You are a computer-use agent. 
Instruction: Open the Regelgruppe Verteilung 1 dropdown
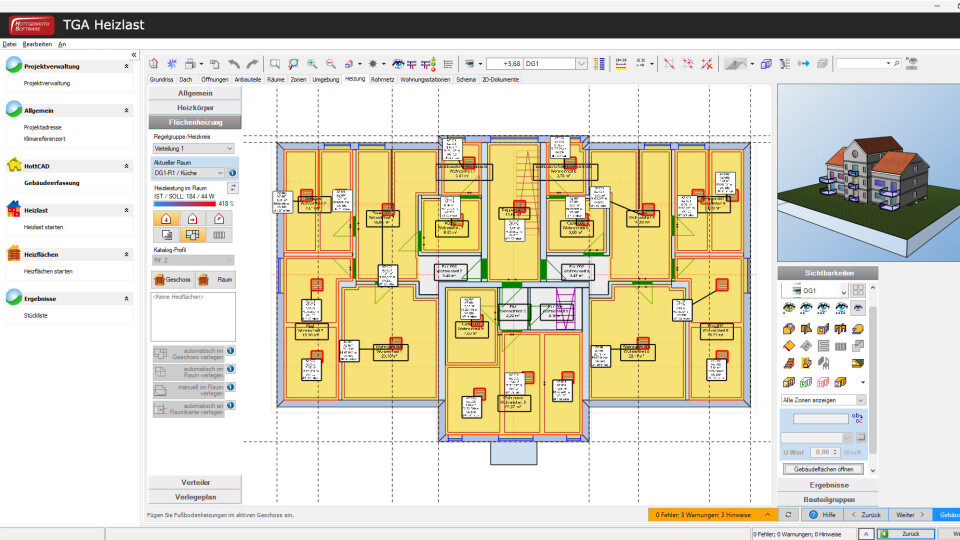coord(193,148)
